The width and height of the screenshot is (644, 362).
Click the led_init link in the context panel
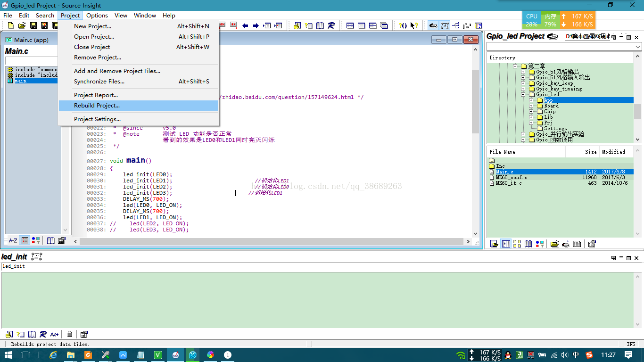13,266
